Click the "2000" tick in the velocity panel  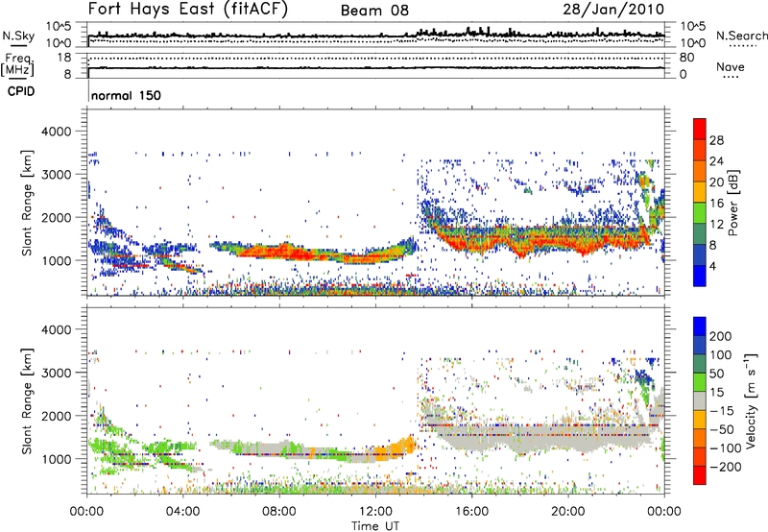56,416
